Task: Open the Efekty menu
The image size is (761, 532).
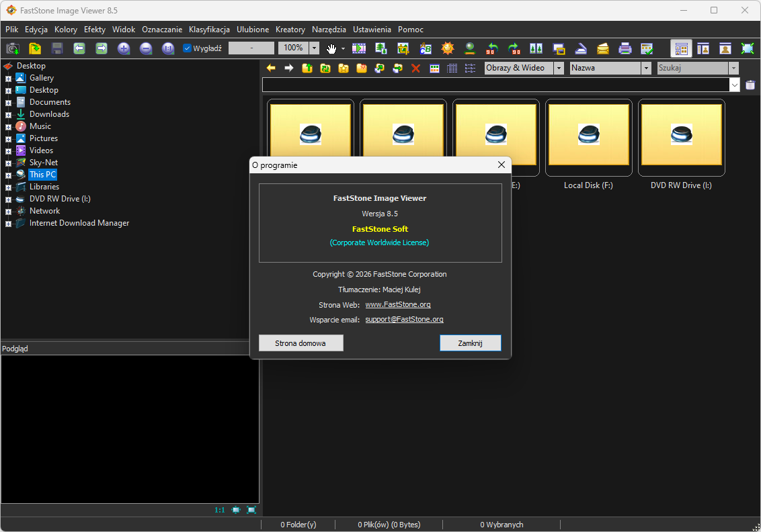Action: (95, 30)
